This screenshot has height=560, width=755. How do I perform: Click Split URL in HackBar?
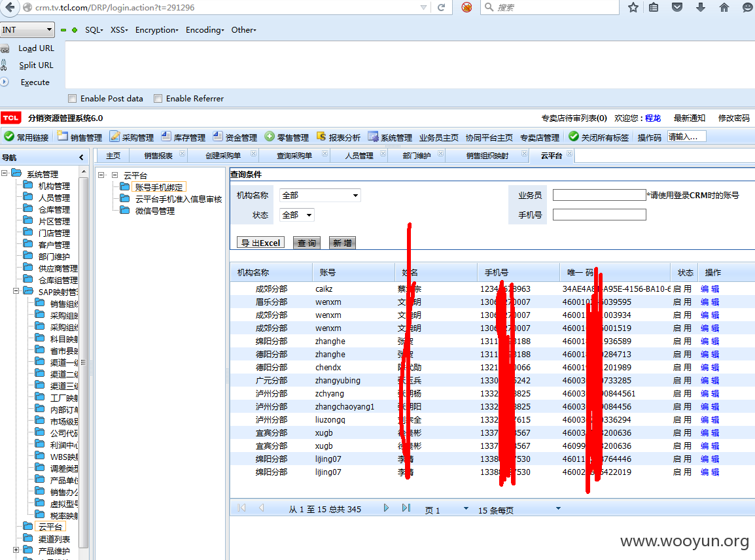pyautogui.click(x=36, y=65)
